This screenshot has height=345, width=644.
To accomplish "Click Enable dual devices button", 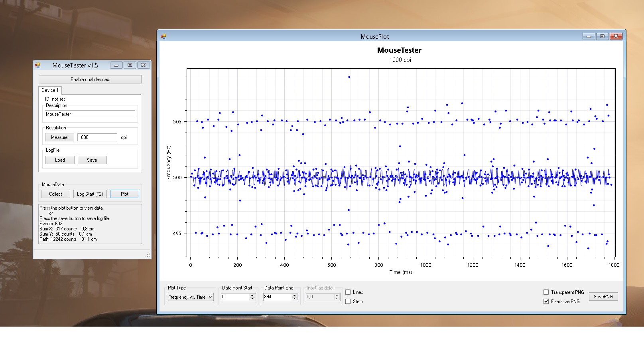I will (90, 79).
